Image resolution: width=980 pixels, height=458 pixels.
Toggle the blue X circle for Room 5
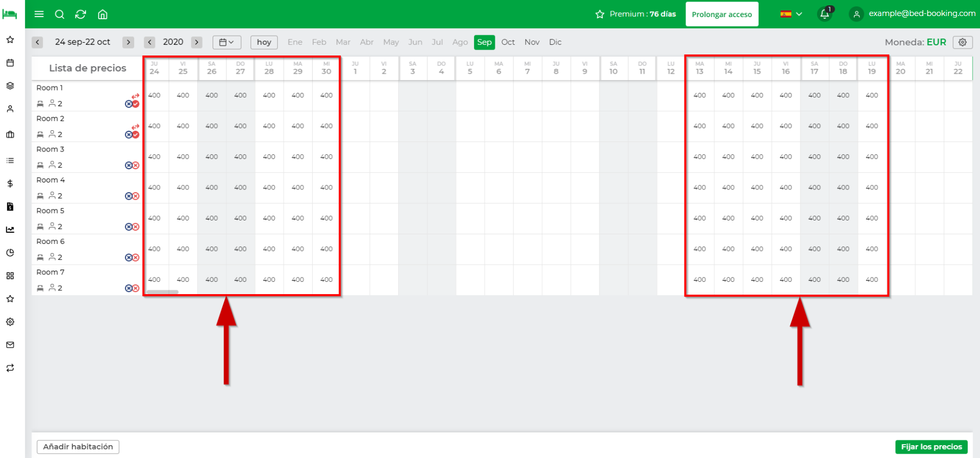pos(129,227)
